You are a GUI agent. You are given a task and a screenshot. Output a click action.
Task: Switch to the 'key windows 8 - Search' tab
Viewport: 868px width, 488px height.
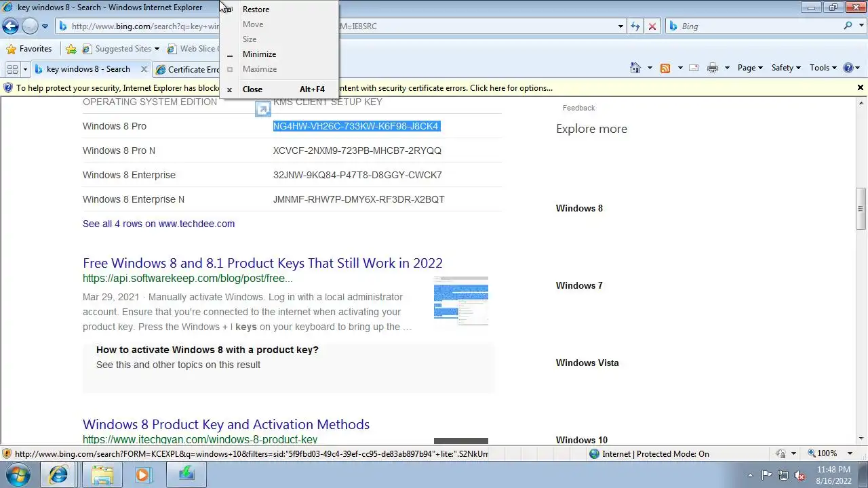click(88, 69)
